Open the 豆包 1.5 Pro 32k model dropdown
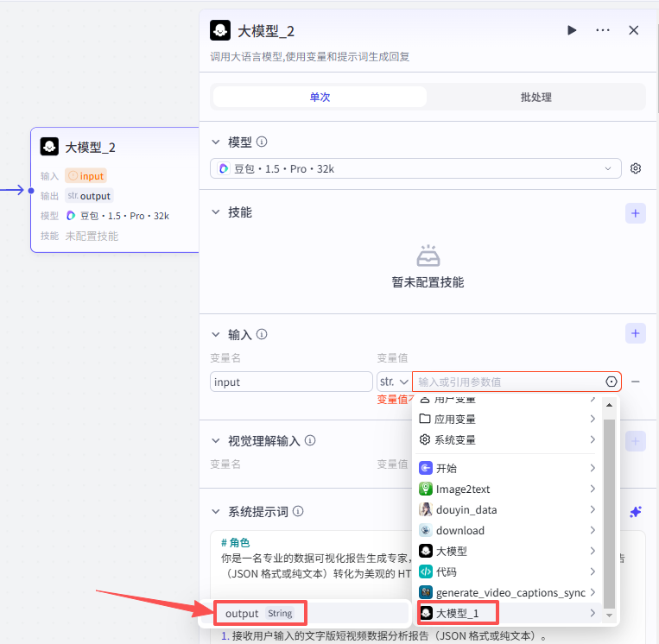 (x=415, y=168)
